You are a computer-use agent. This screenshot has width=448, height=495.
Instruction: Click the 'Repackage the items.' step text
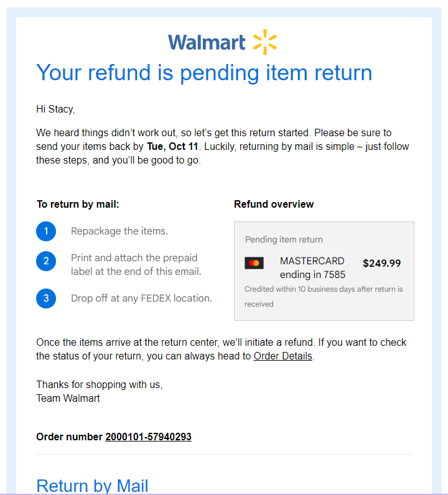pyautogui.click(x=119, y=231)
